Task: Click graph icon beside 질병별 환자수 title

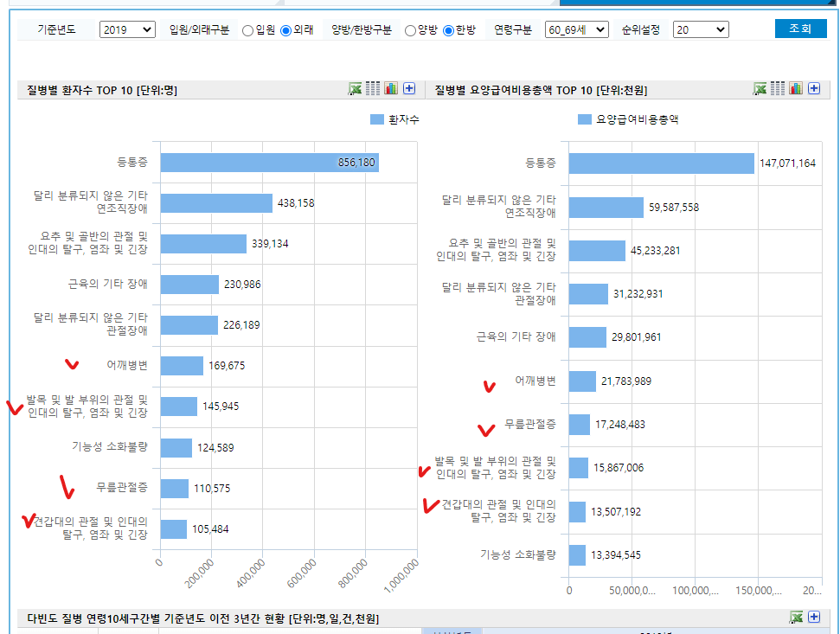Action: (x=389, y=87)
